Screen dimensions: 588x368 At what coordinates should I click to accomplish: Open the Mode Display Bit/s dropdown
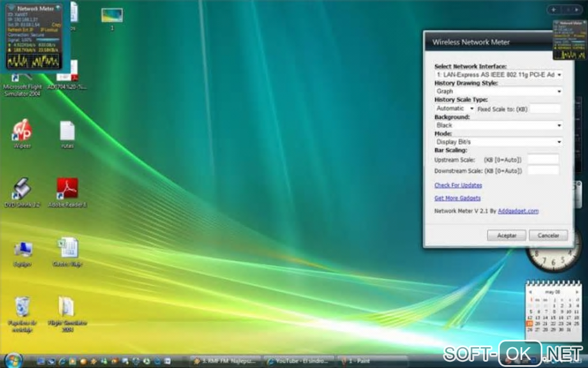click(499, 142)
